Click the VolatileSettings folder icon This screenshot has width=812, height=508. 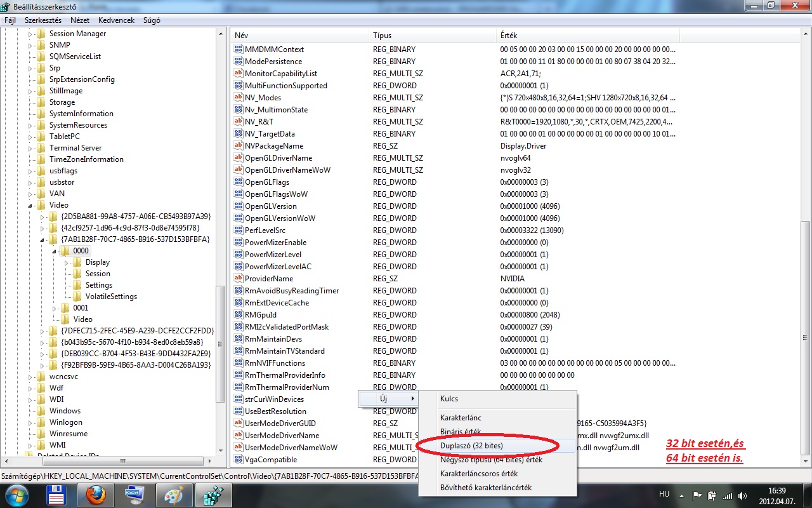pos(77,297)
